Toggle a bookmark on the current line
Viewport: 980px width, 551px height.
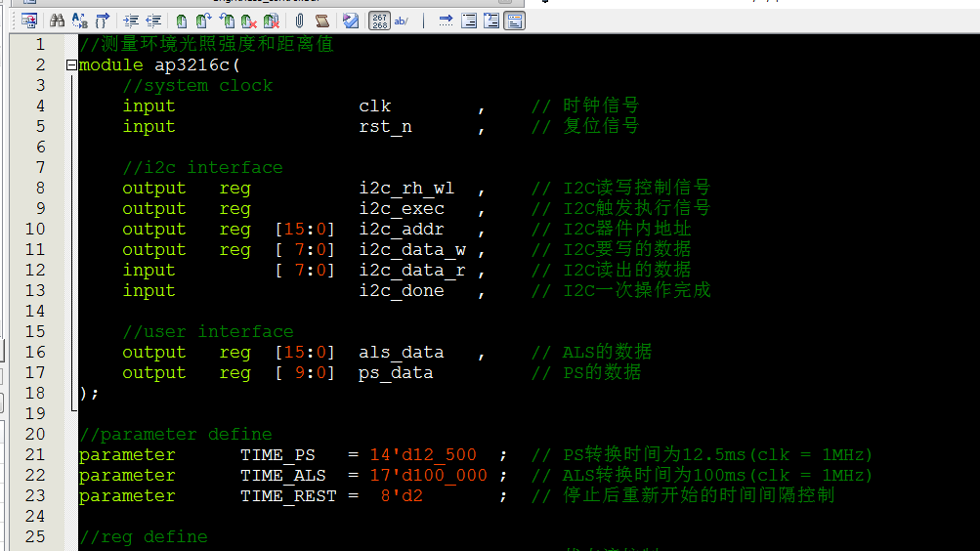(x=182, y=21)
